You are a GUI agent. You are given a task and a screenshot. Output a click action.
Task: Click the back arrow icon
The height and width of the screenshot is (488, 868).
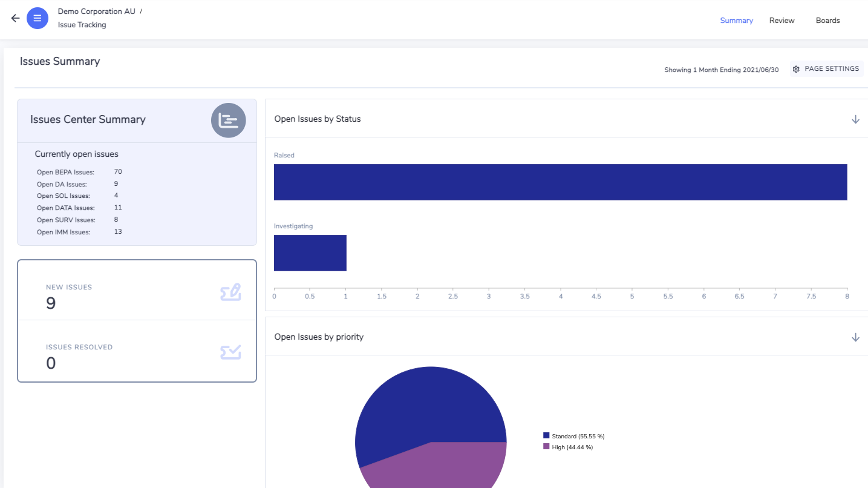tap(16, 18)
